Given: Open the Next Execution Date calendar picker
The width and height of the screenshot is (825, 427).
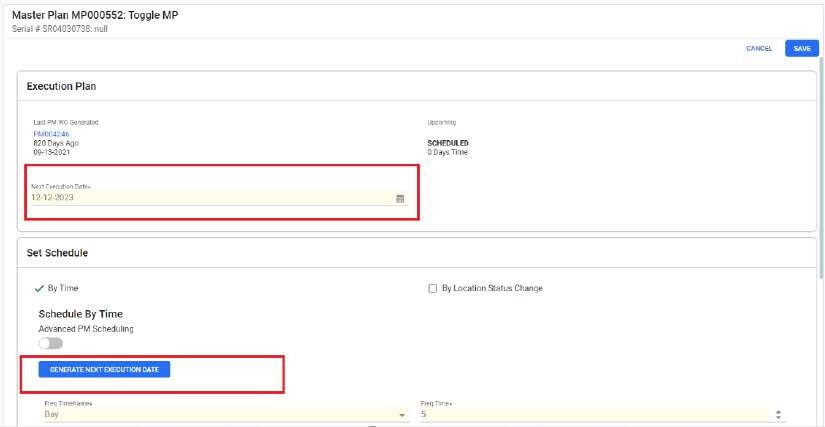Looking at the screenshot, I should coord(400,198).
